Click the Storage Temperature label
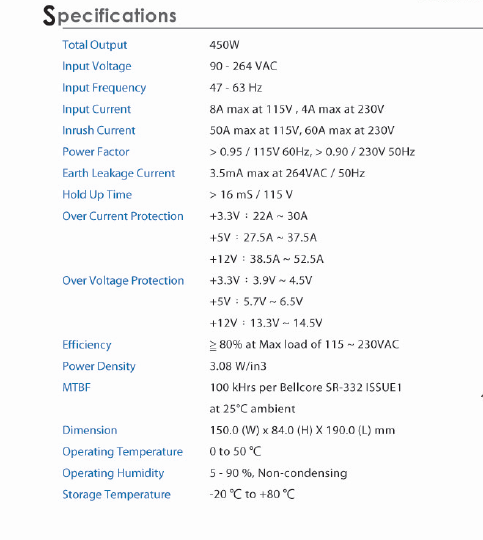Screen dimensions: 483x540 116,495
